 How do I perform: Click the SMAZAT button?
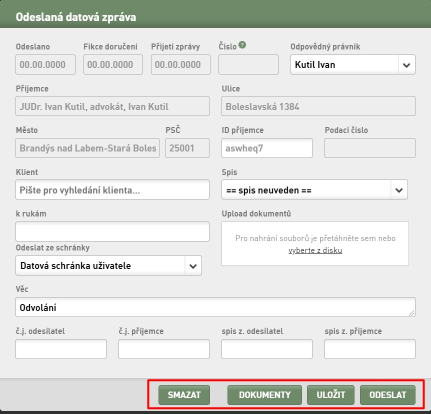tap(184, 395)
